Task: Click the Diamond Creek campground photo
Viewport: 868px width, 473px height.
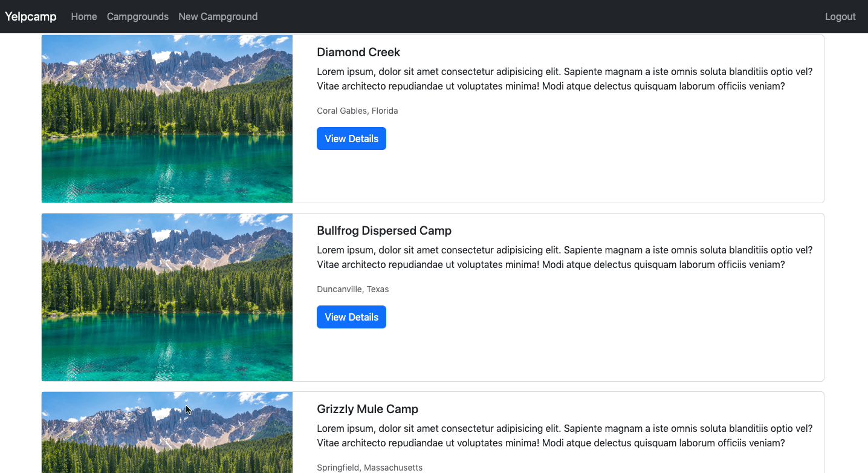Action: click(167, 119)
